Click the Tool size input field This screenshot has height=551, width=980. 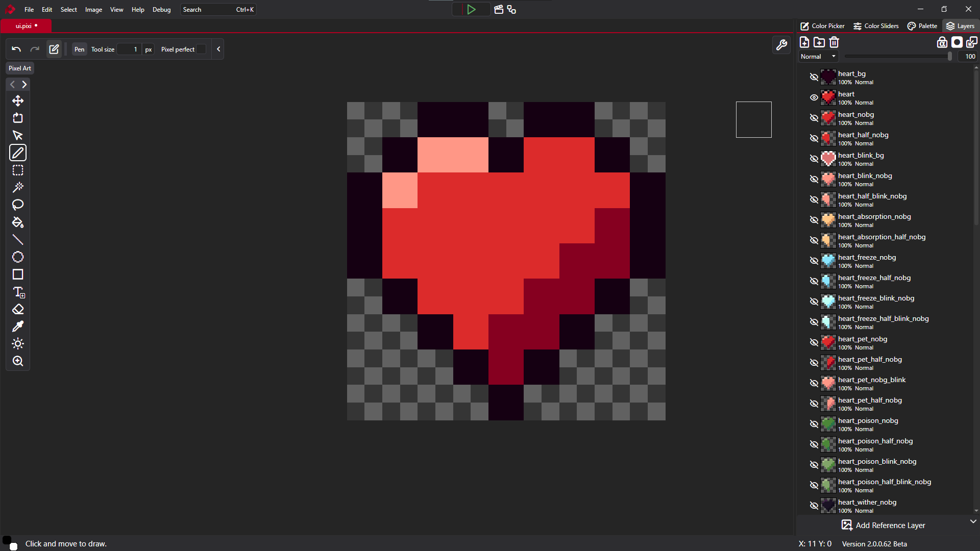click(x=129, y=49)
